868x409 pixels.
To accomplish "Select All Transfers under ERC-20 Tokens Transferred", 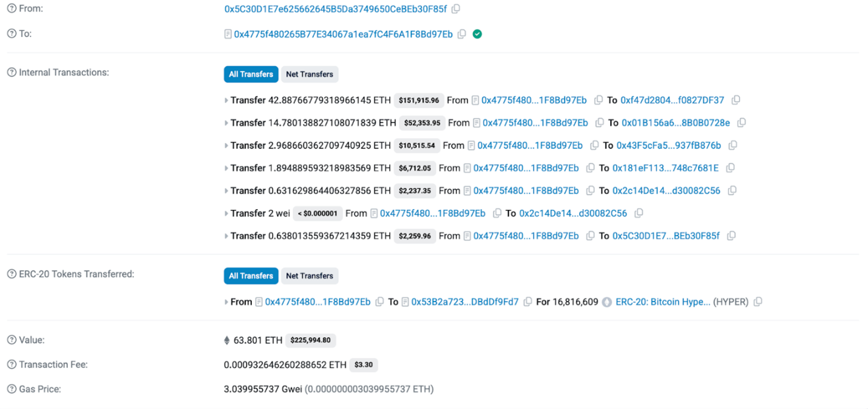I will pos(251,275).
